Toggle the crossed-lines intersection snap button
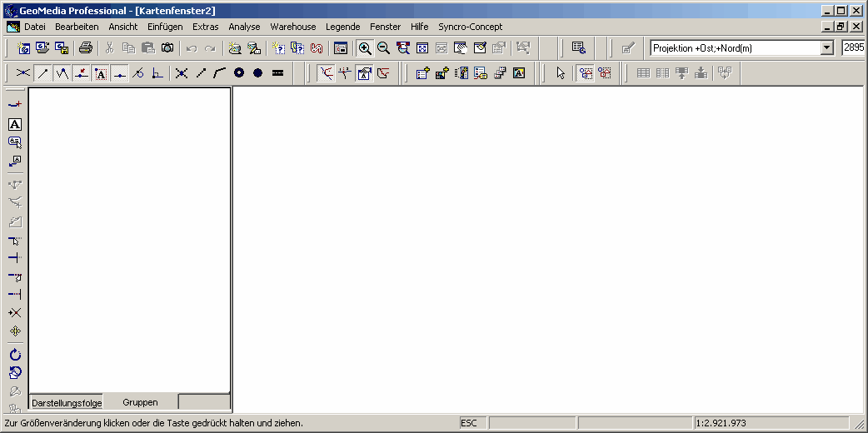This screenshot has width=868, height=433. 182,73
